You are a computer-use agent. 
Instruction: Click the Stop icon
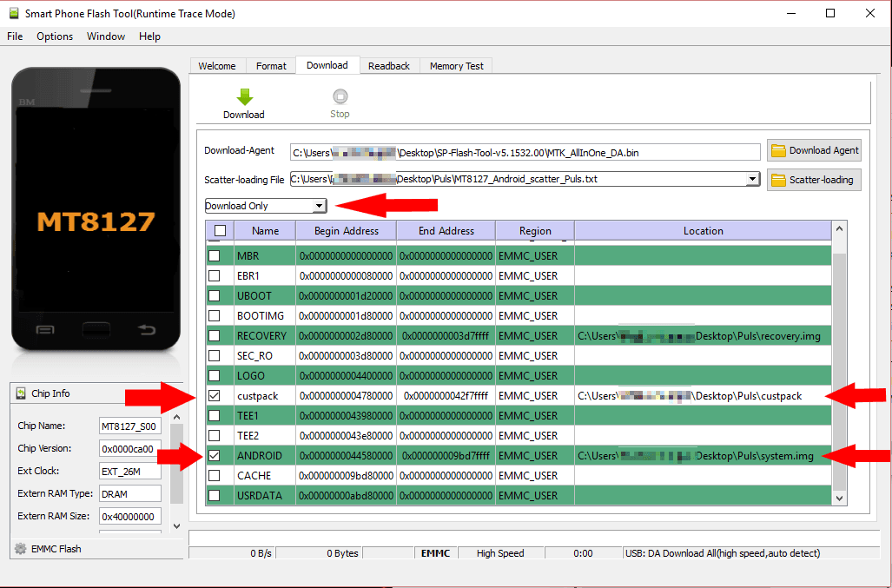[340, 96]
